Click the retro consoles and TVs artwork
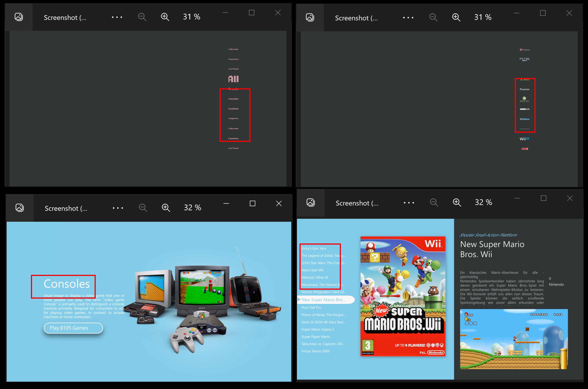This screenshot has width=588, height=389. [202, 300]
